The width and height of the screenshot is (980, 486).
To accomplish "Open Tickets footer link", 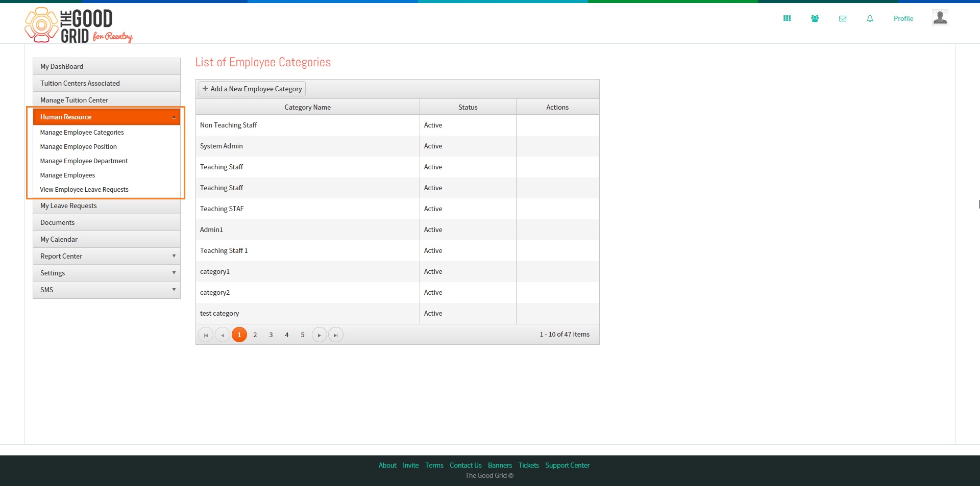I will tap(529, 465).
